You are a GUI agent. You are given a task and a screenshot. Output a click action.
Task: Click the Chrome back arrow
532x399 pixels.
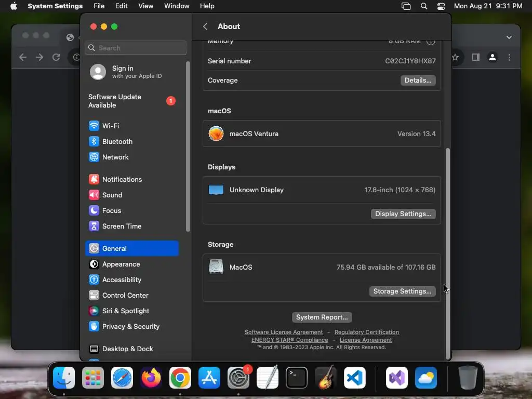coord(23,57)
